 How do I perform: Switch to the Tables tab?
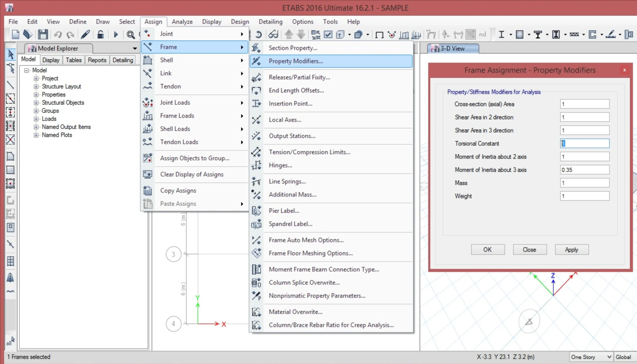(x=73, y=60)
